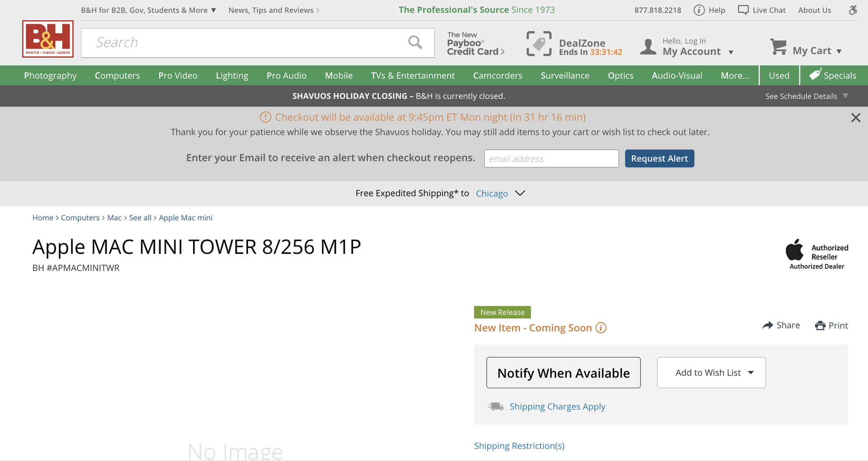
Task: Click the Live Chat icon
Action: 743,10
